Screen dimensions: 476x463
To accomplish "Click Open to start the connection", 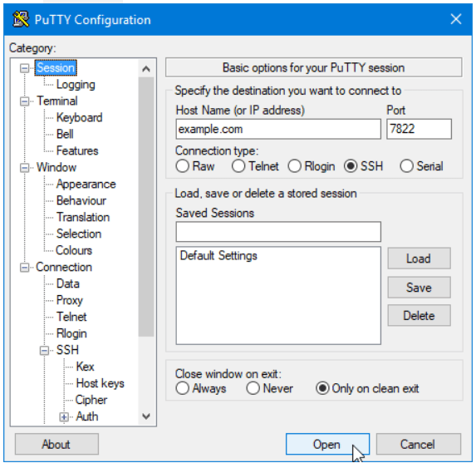I will (x=327, y=444).
